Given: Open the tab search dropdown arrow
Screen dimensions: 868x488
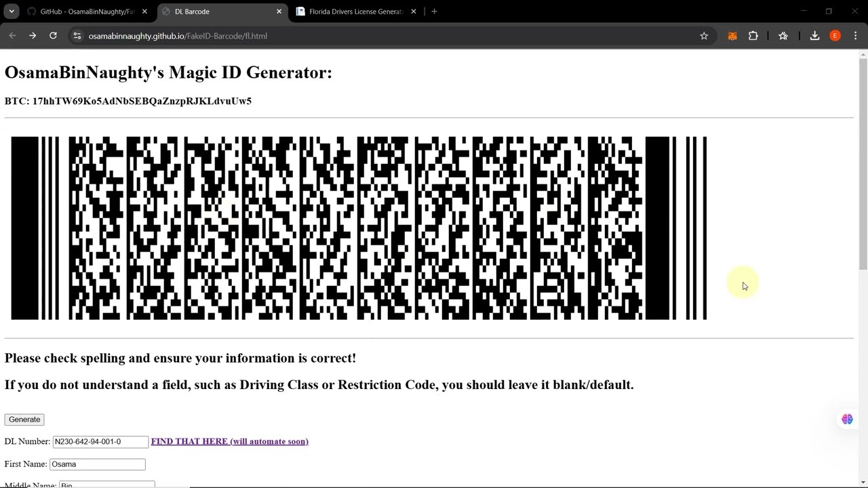Looking at the screenshot, I should tap(12, 12).
